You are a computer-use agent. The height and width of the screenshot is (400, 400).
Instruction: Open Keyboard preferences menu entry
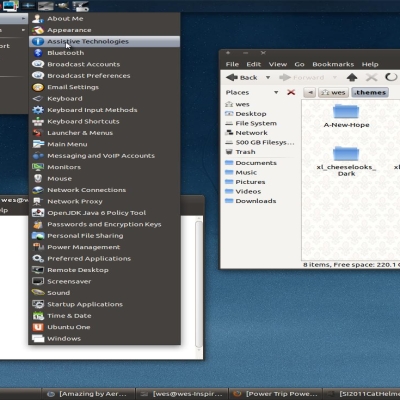[104, 99]
